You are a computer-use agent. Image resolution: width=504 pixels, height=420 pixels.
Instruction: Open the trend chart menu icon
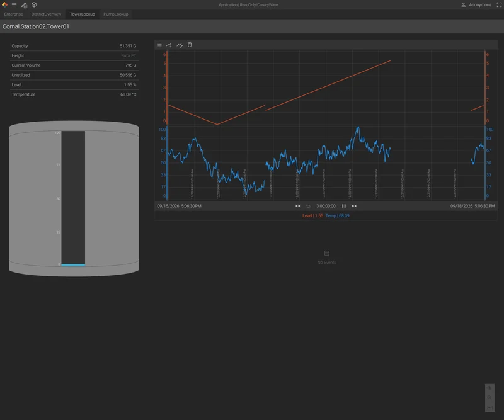point(159,45)
